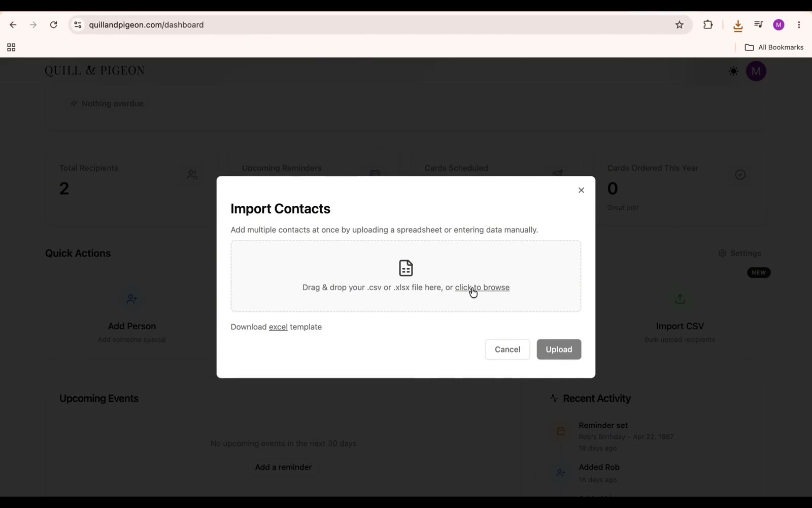Screen dimensions: 812x508
Task: Open the Chrome profile M avatar
Action: [779, 25]
